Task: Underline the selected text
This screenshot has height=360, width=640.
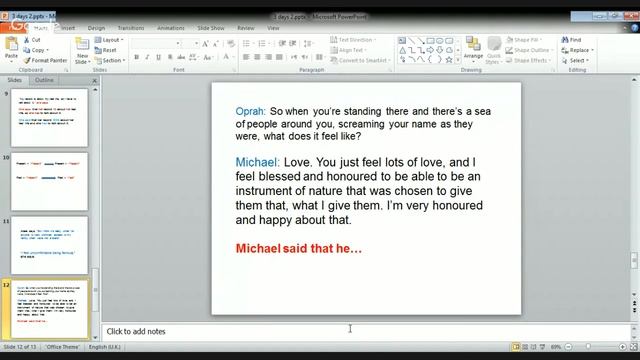Action: [x=158, y=57]
